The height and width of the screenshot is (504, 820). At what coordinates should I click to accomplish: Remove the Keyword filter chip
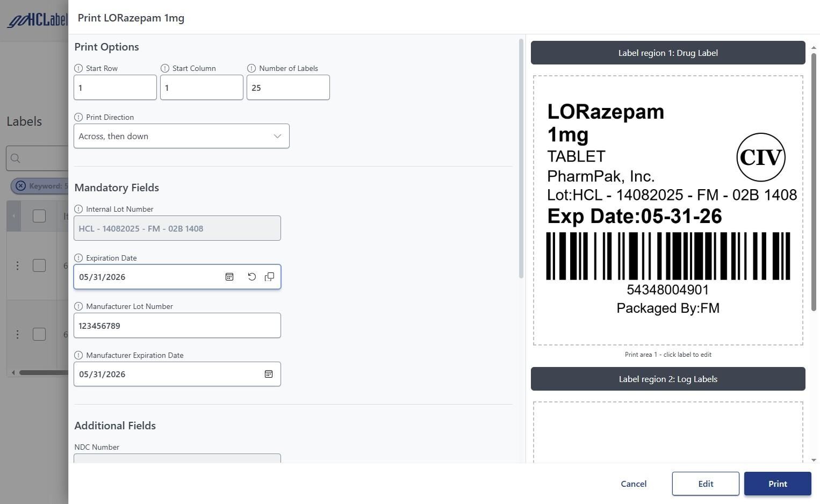point(20,186)
